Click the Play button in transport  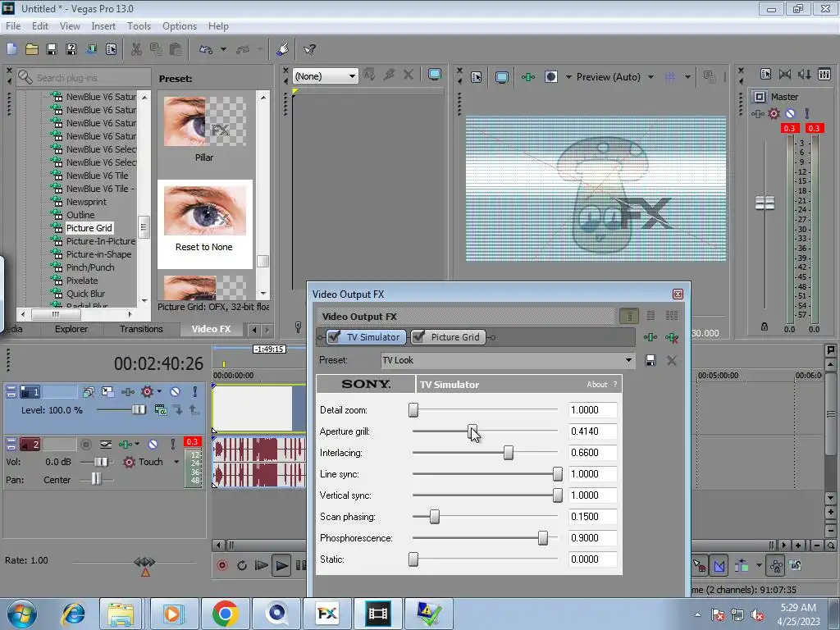[281, 565]
